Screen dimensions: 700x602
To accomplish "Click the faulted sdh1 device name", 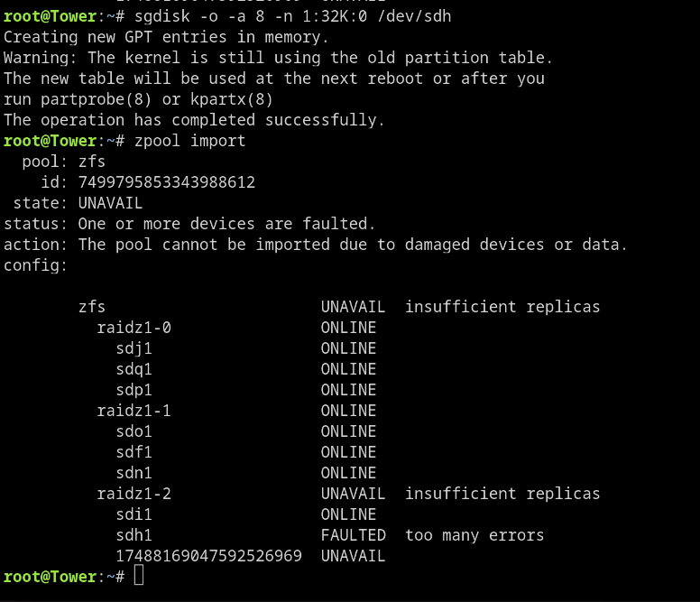I will pyautogui.click(x=134, y=535).
